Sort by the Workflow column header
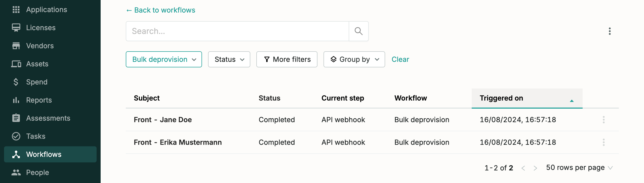 click(x=411, y=98)
